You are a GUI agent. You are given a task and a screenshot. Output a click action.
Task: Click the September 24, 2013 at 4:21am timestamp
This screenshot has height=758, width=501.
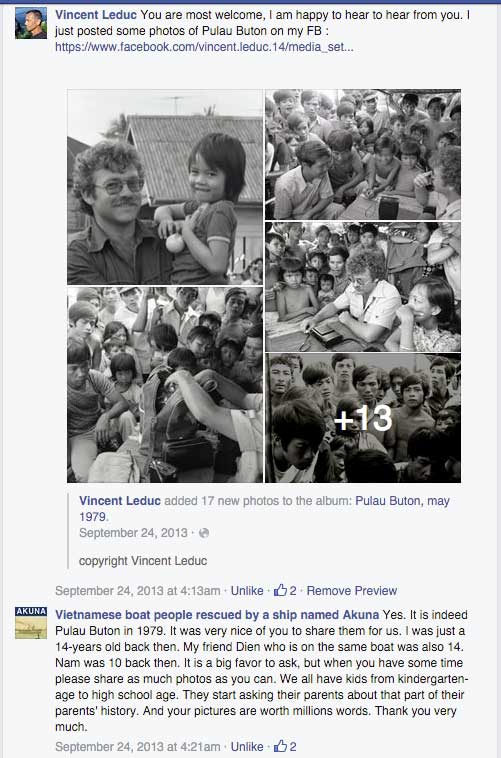click(x=137, y=747)
